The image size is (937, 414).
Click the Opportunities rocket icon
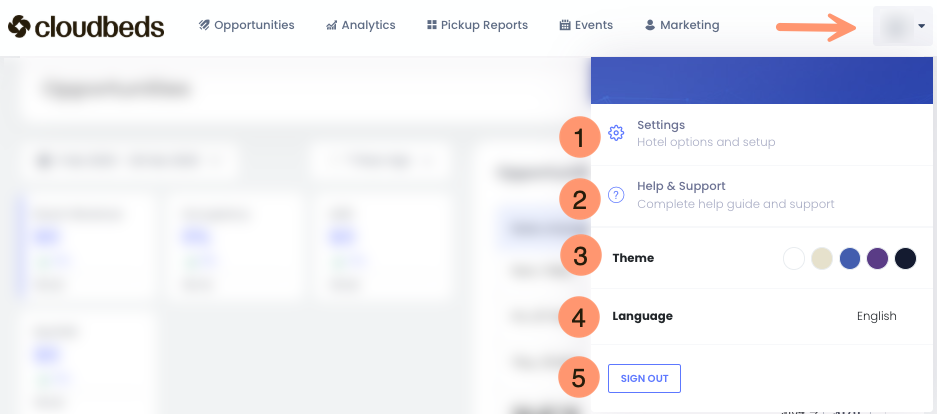(204, 25)
